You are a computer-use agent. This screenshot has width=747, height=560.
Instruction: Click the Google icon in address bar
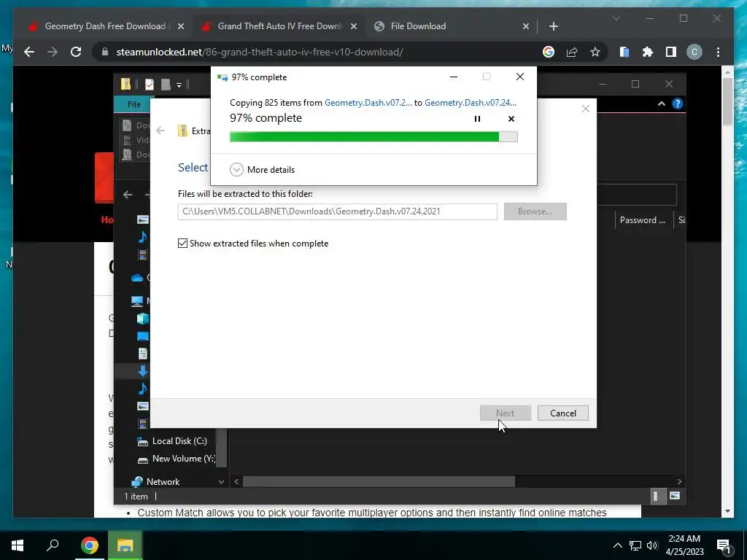549,52
